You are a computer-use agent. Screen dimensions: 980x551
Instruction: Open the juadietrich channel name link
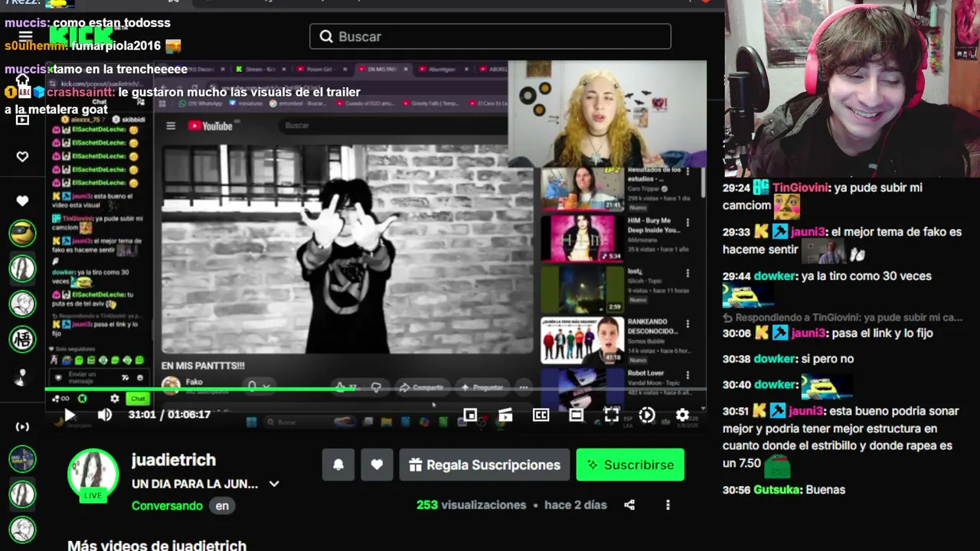point(174,460)
